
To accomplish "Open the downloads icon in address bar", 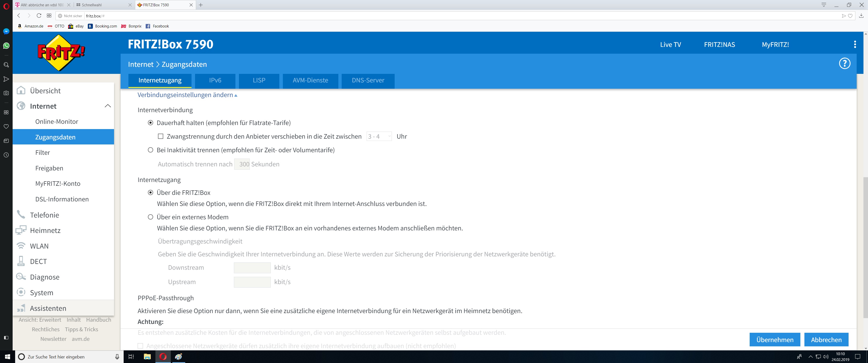I will click(x=861, y=15).
